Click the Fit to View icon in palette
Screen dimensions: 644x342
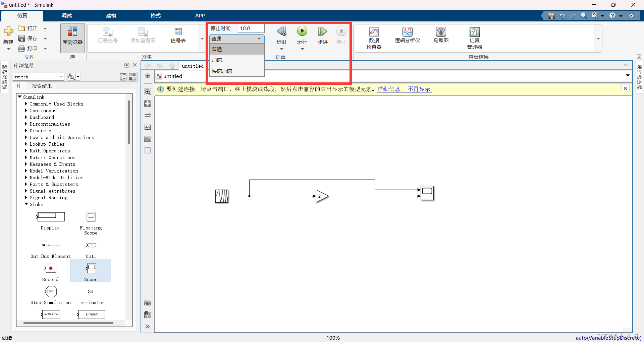(148, 104)
